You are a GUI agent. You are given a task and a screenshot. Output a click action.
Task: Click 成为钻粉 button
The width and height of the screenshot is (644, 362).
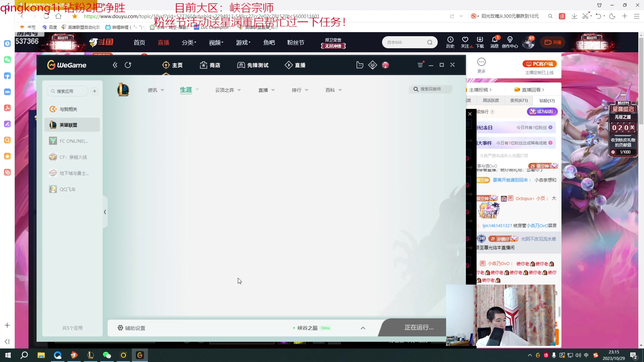542,112
